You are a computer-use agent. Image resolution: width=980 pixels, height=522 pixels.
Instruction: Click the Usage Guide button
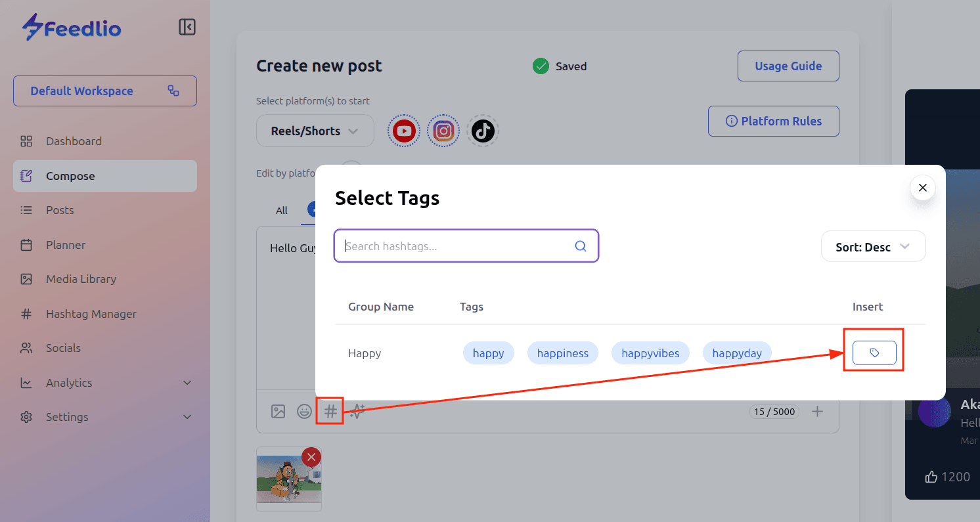tap(788, 66)
